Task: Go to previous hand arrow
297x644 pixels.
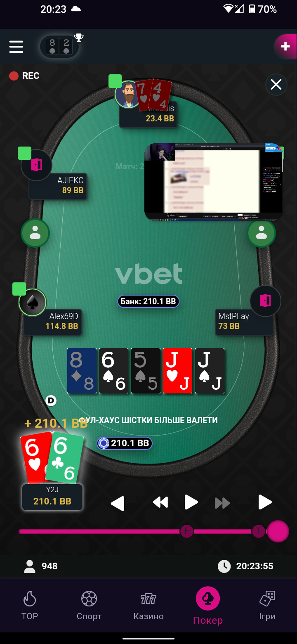Action: 118,503
